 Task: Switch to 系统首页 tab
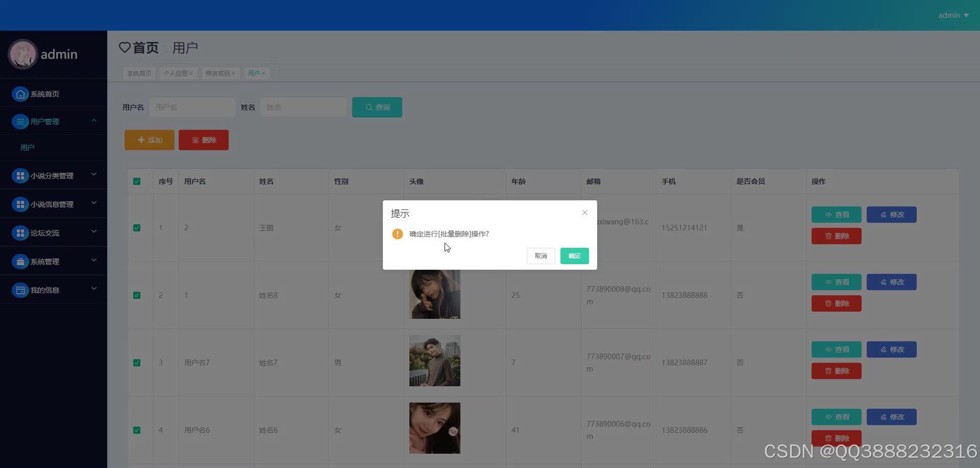click(139, 73)
